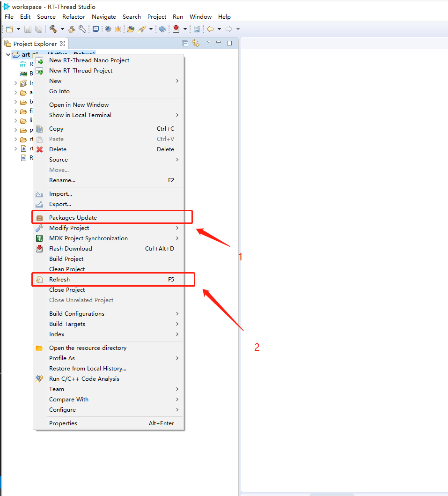Select Rename... in the context menu

[x=109, y=180]
